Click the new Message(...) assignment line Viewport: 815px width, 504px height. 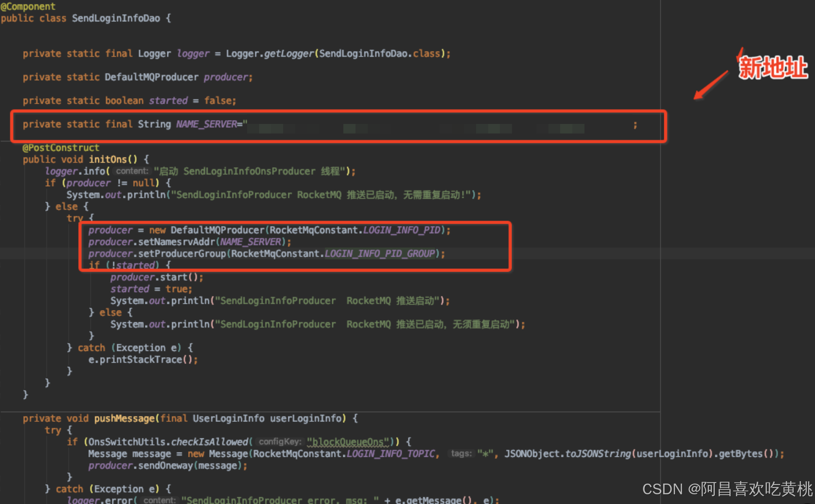[436, 453]
